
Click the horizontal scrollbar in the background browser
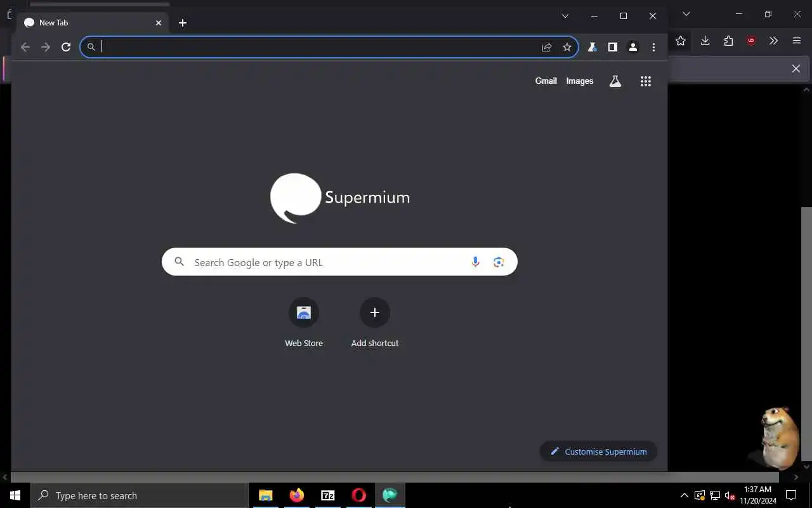click(393, 477)
